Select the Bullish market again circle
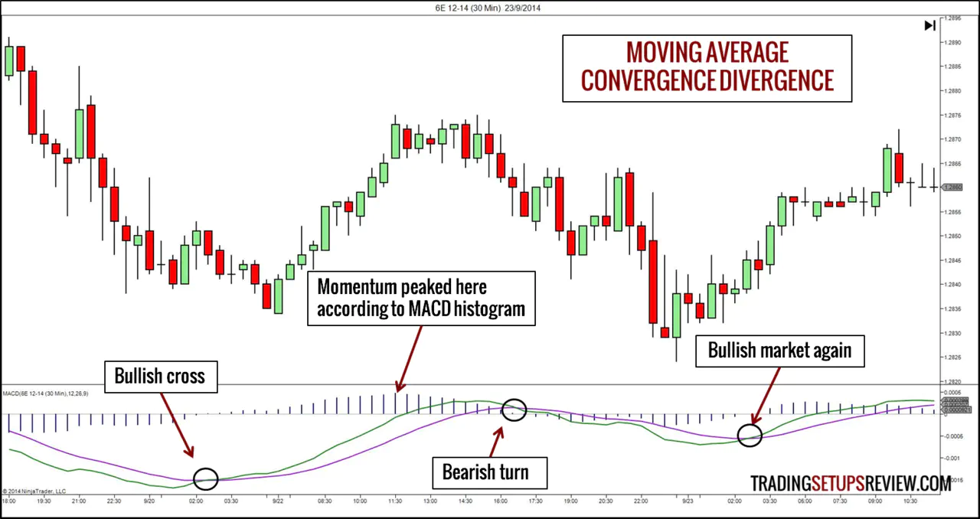 coord(750,435)
